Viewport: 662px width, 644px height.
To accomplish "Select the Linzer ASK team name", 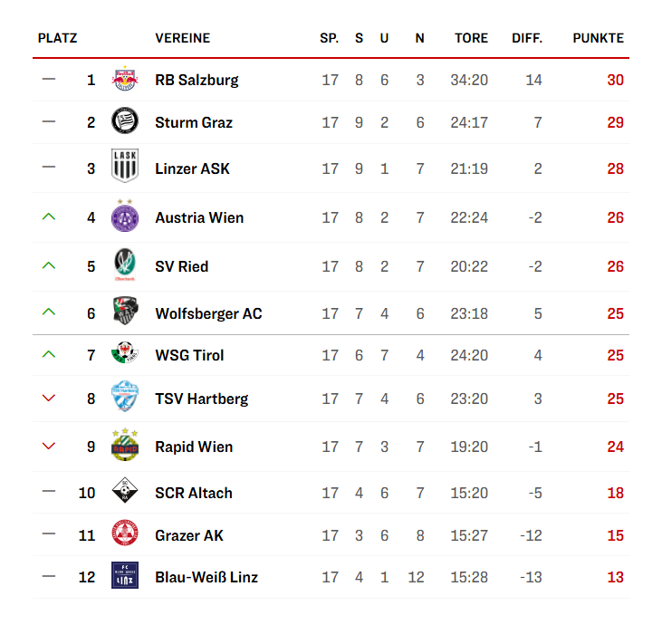I will 192,168.
